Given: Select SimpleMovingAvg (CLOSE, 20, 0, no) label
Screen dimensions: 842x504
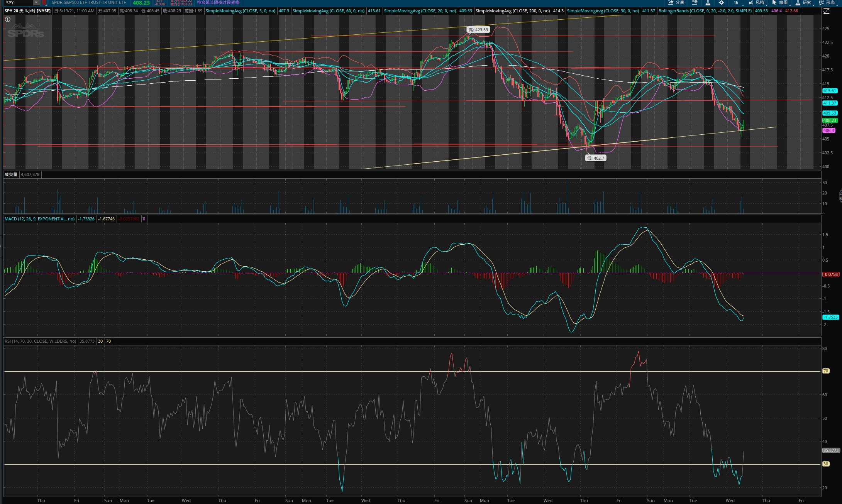Looking at the screenshot, I should point(420,11).
